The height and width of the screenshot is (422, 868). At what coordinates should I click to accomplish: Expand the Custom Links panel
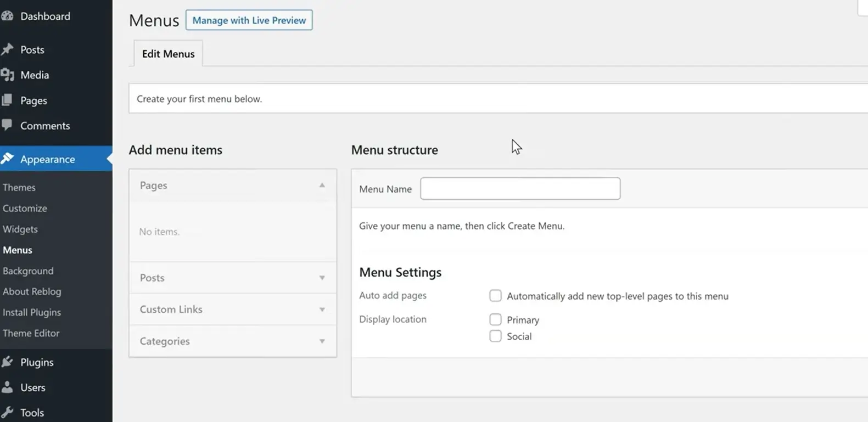click(322, 310)
